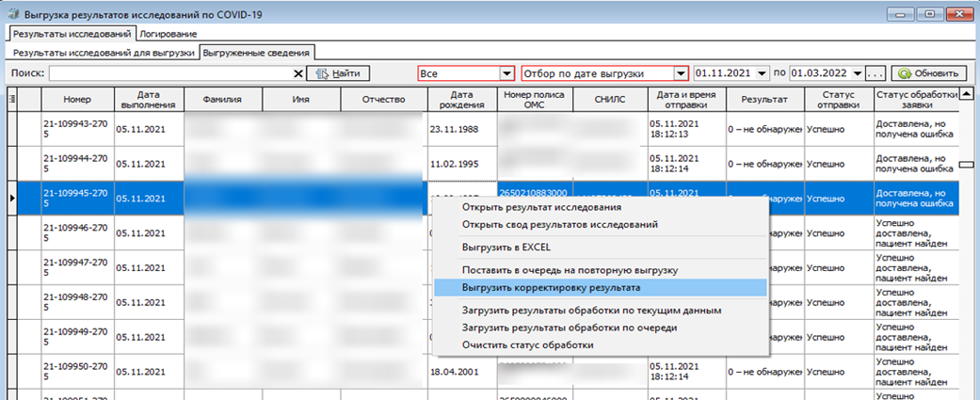
Task: Choose Открыть результат исследования menu entry
Action: (541, 207)
